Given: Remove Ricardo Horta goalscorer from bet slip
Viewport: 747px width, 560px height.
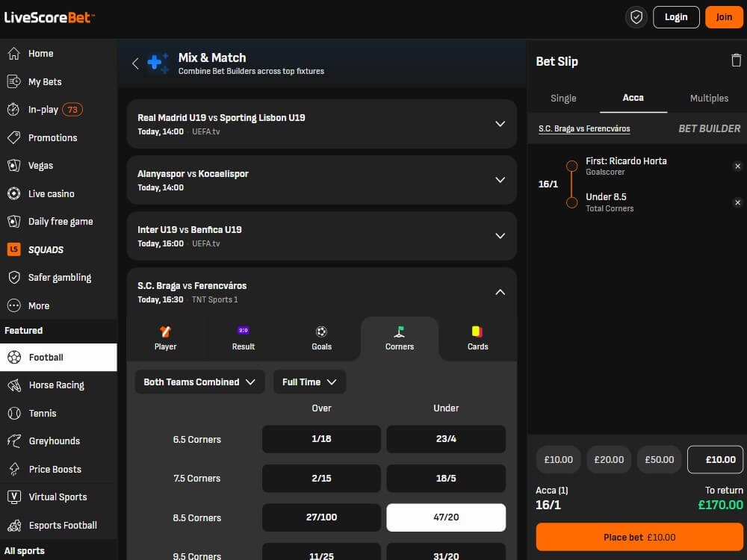Looking at the screenshot, I should tap(738, 166).
